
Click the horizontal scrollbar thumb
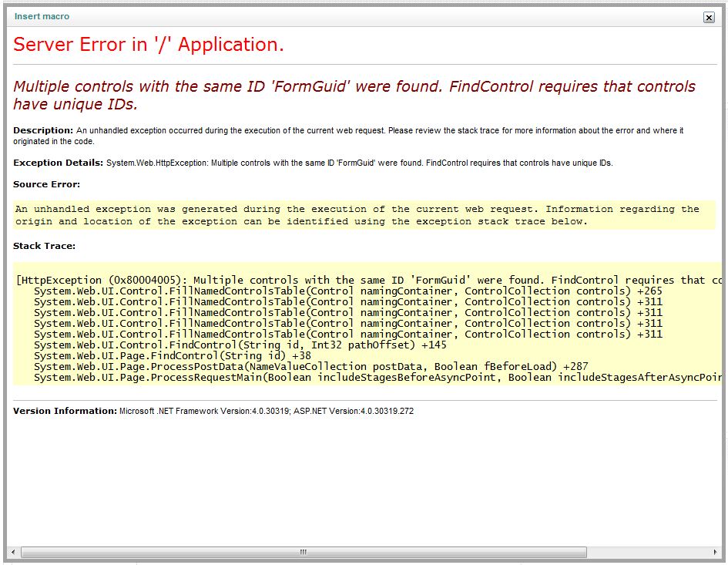pos(303,552)
